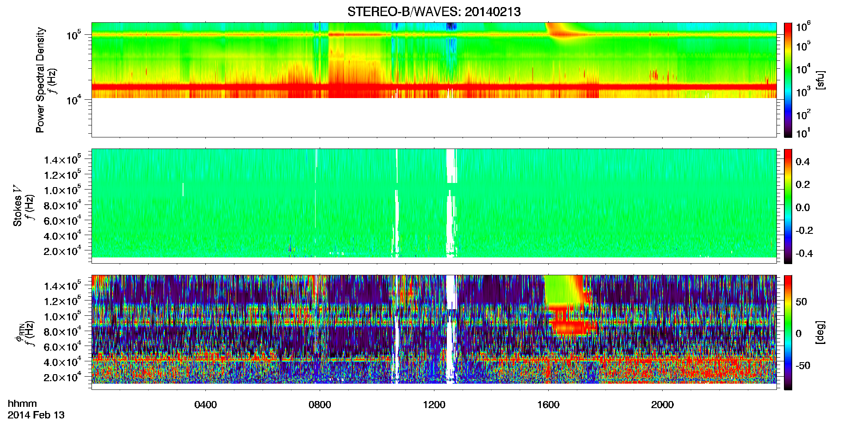Screen dimensions: 868x447
Task: Click the "1200" time tick label
Action: click(x=434, y=405)
